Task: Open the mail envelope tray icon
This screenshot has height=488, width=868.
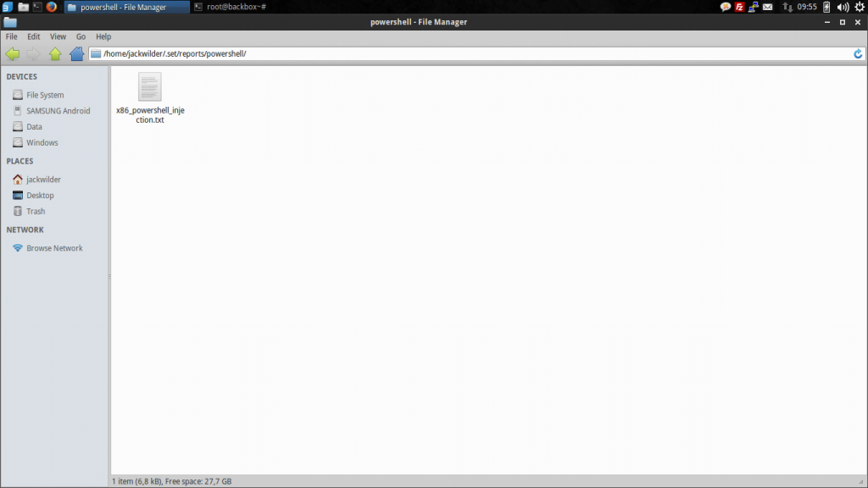Action: [768, 7]
